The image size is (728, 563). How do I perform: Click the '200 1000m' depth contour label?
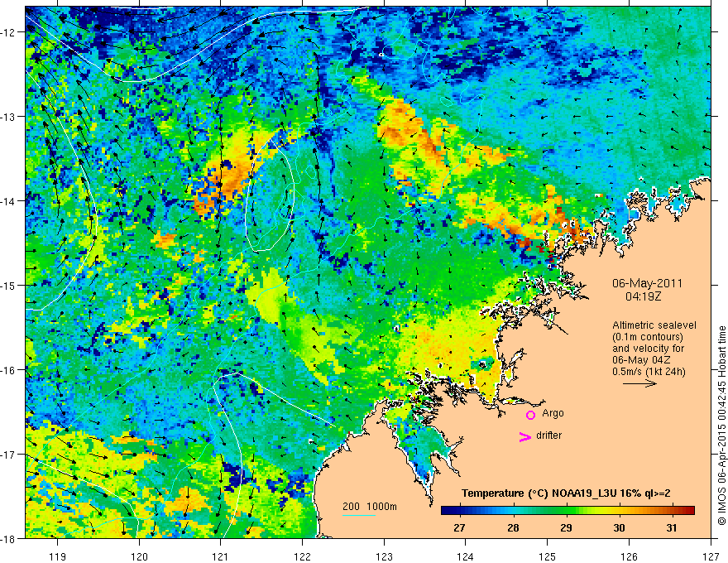click(x=370, y=507)
